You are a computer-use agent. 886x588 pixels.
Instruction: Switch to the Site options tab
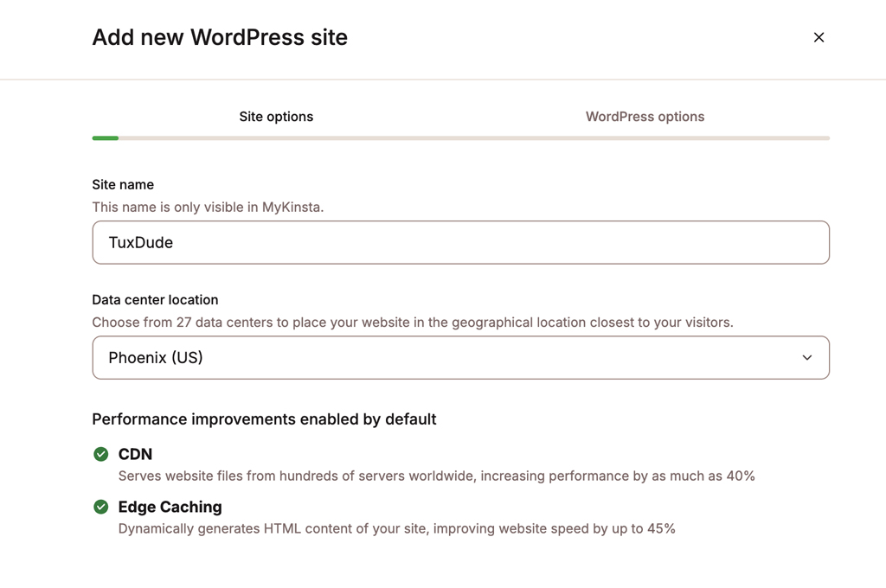click(x=276, y=117)
